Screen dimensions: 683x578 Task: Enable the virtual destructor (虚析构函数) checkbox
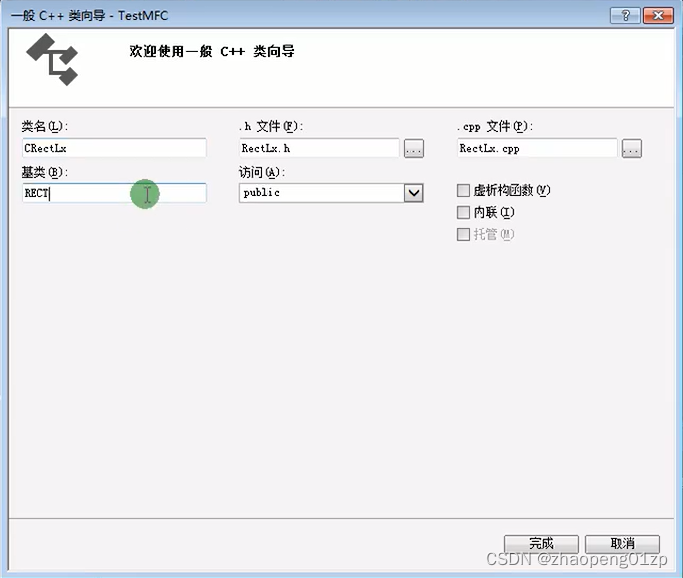coord(463,190)
